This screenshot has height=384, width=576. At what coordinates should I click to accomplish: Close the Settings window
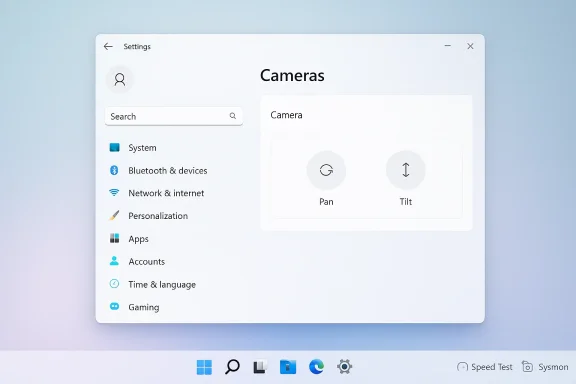[x=470, y=46]
